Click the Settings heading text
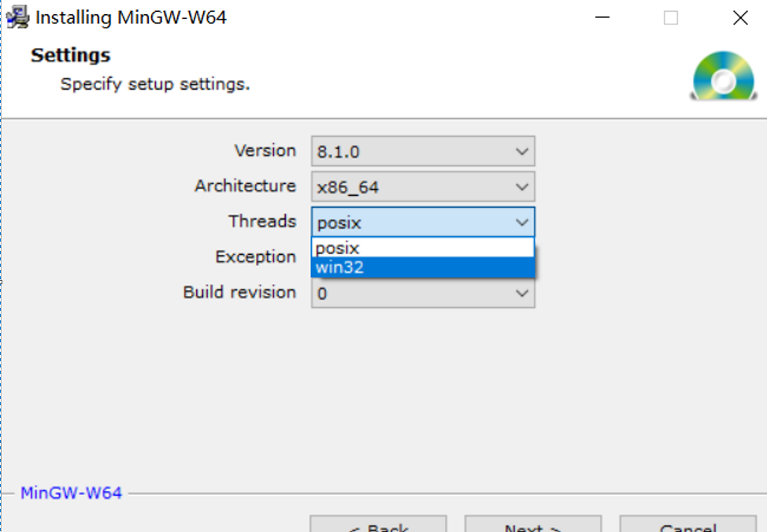 [x=71, y=55]
